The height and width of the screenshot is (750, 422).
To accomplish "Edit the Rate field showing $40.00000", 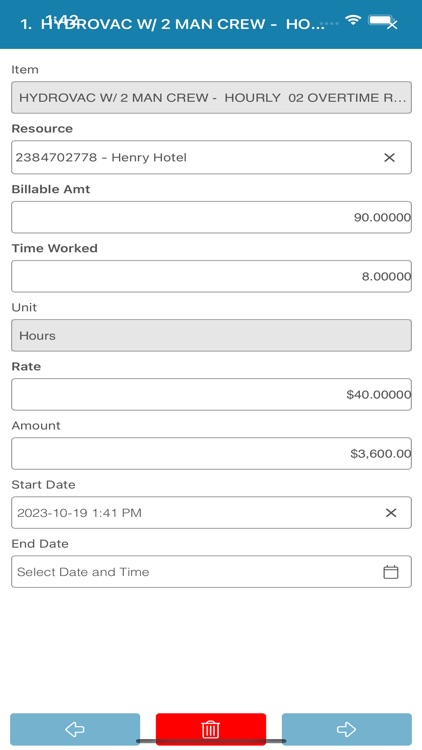I will coord(211,395).
